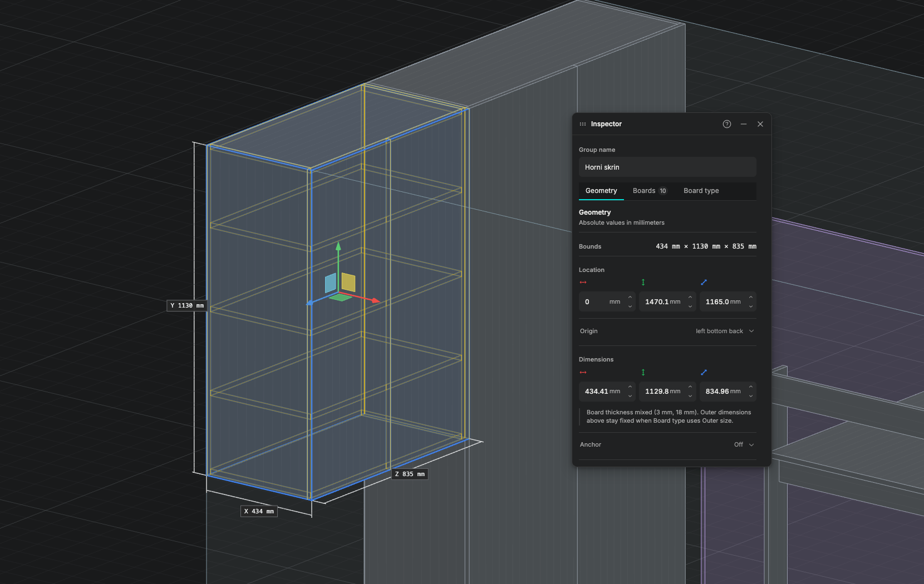Increase the 1129.8 mm height using up stepper
The width and height of the screenshot is (924, 584).
click(690, 387)
